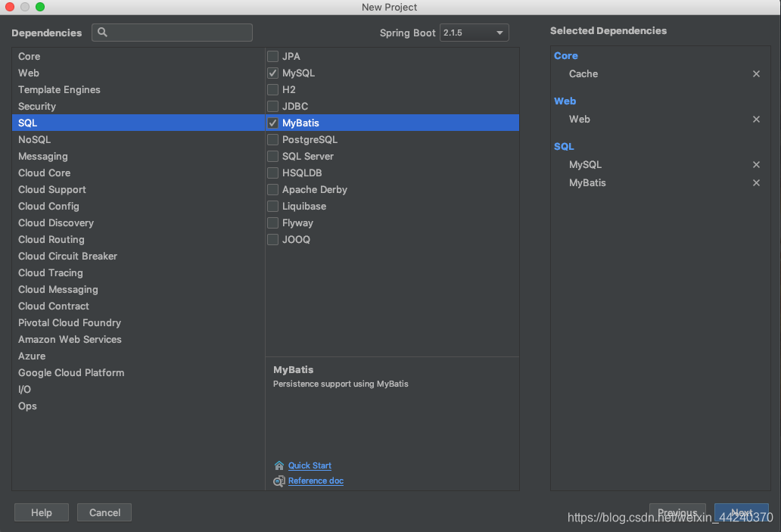Viewport: 781px width, 532px height.
Task: Focus the Dependencies search field
Action: [172, 33]
